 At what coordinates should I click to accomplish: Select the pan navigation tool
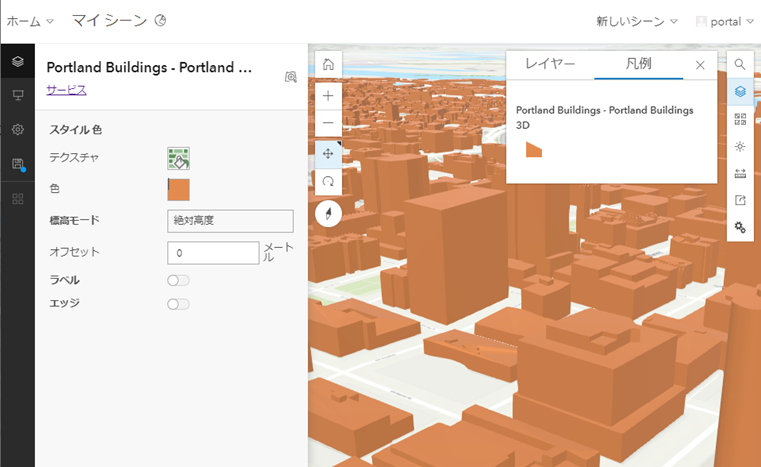(328, 154)
